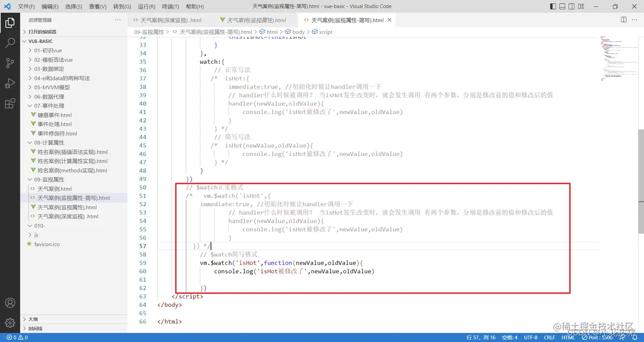The image size is (644, 342).
Task: Click the VS Code logo in title bar
Action: (8, 7)
